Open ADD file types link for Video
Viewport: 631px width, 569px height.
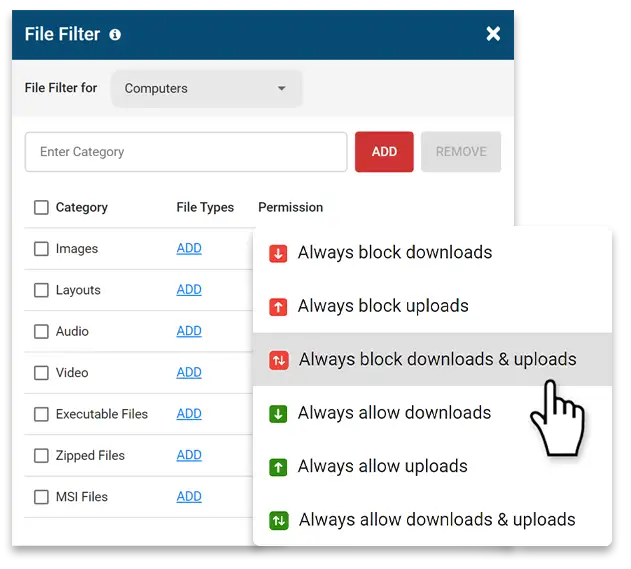coord(189,373)
